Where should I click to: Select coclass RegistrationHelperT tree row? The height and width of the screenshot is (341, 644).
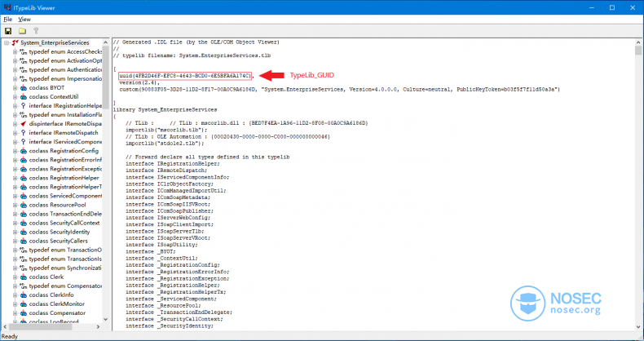tap(65, 187)
